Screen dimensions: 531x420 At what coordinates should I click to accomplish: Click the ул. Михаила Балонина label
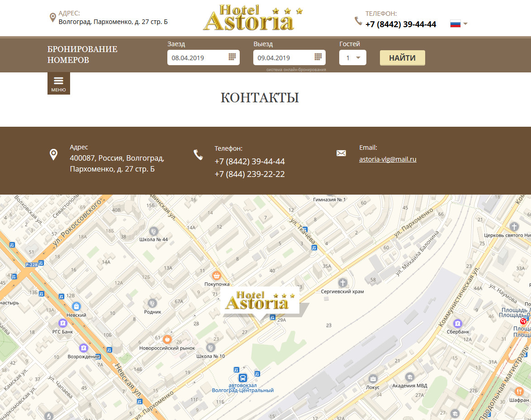click(417, 253)
